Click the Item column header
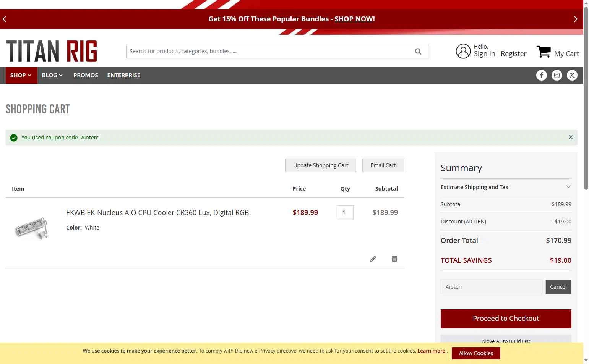The width and height of the screenshot is (589, 364). coord(18,189)
